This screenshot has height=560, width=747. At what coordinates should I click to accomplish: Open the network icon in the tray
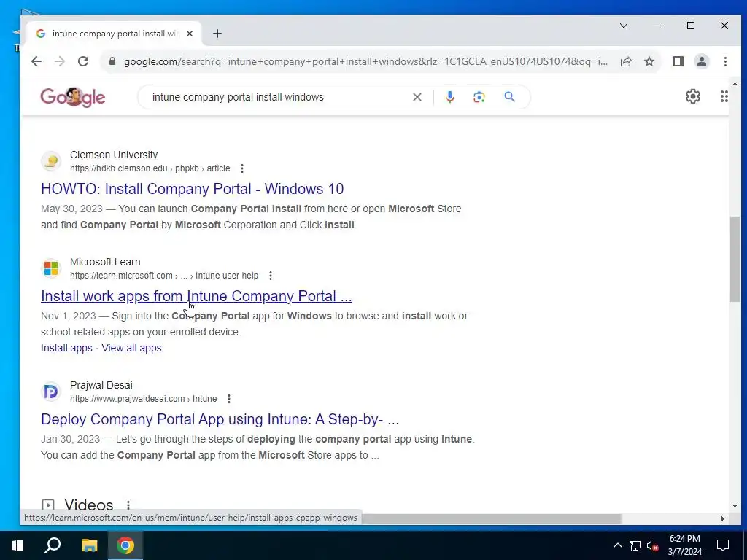tap(635, 545)
